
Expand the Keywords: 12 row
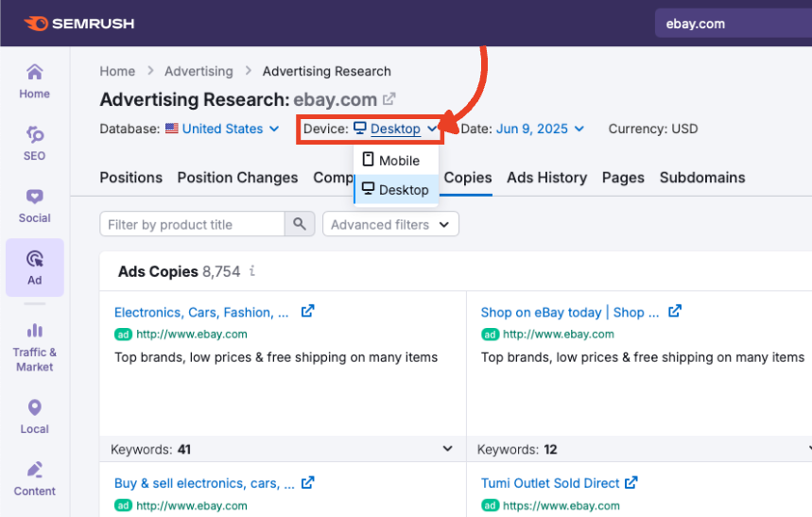coord(640,449)
